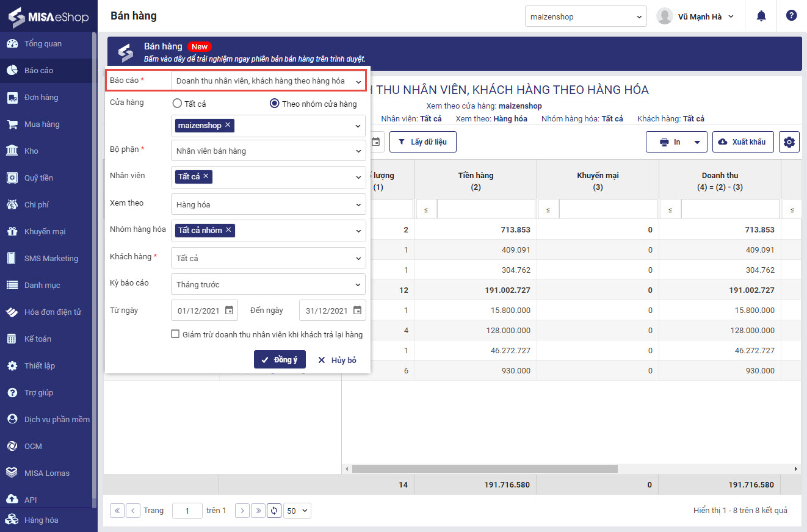The width and height of the screenshot is (807, 532).
Task: Click the notification bell icon
Action: tap(761, 16)
